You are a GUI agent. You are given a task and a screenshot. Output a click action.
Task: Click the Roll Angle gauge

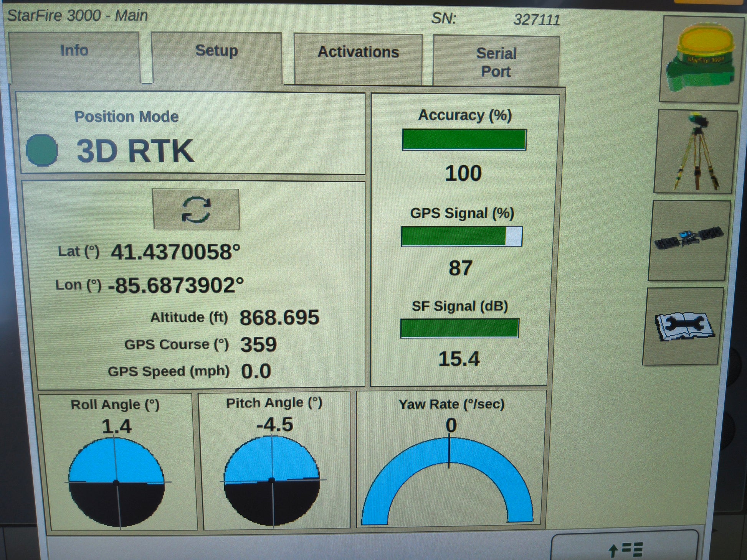[117, 481]
